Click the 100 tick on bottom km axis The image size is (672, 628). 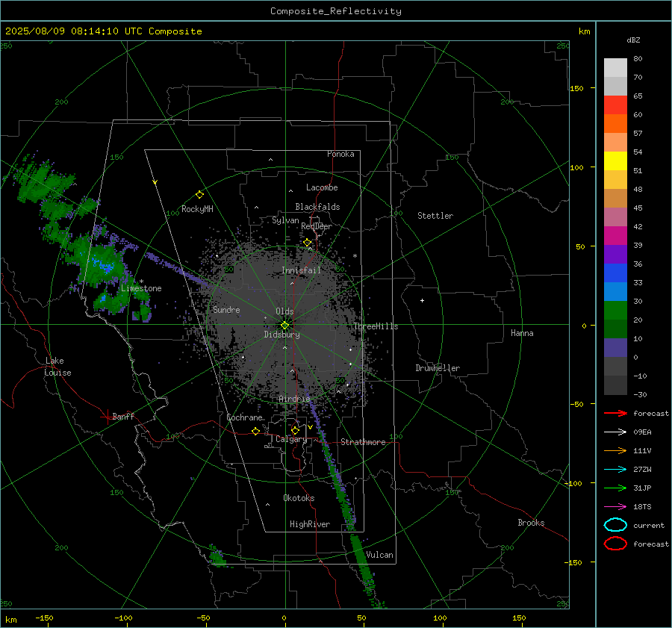(x=440, y=618)
